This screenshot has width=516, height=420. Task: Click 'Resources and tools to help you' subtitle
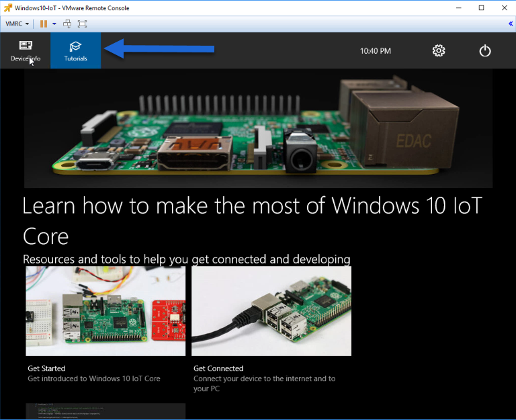[x=187, y=259]
